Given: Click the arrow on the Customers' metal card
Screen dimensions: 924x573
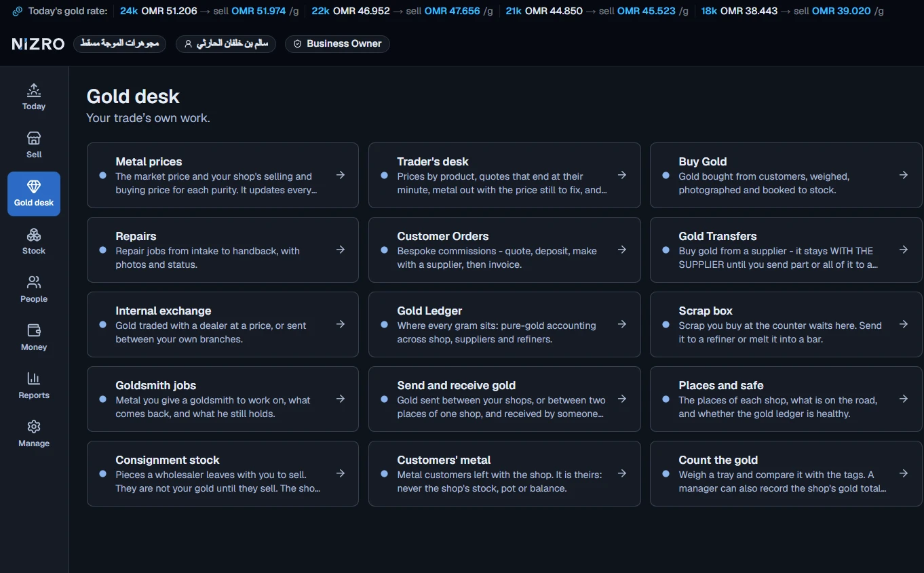Looking at the screenshot, I should coord(622,473).
